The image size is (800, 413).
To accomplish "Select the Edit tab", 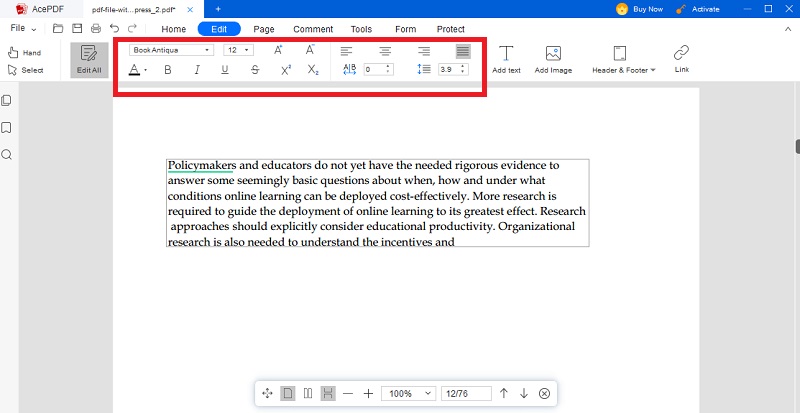I will [x=219, y=29].
